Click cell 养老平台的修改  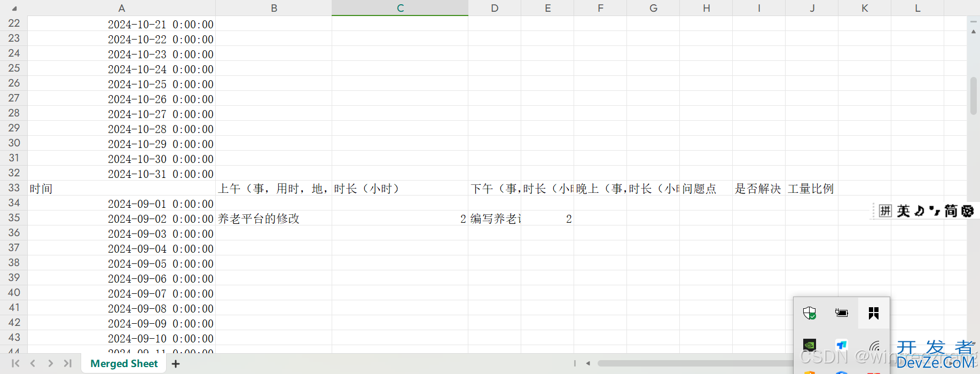274,218
